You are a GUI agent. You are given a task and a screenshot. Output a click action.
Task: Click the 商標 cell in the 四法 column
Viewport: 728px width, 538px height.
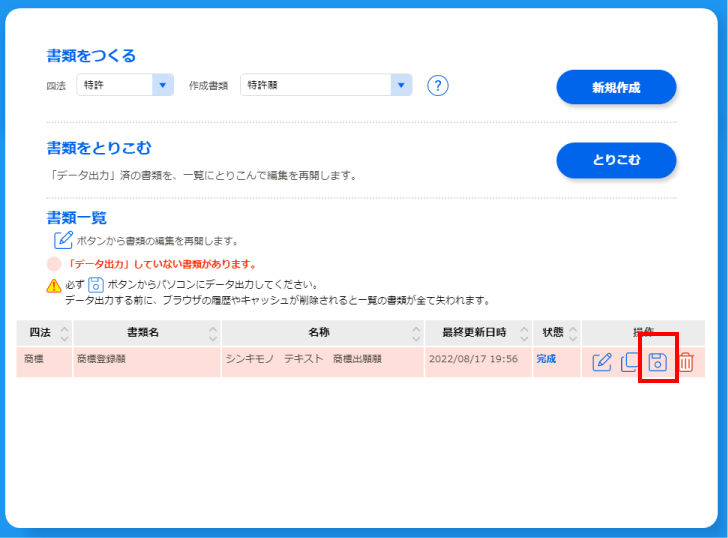pyautogui.click(x=44, y=362)
